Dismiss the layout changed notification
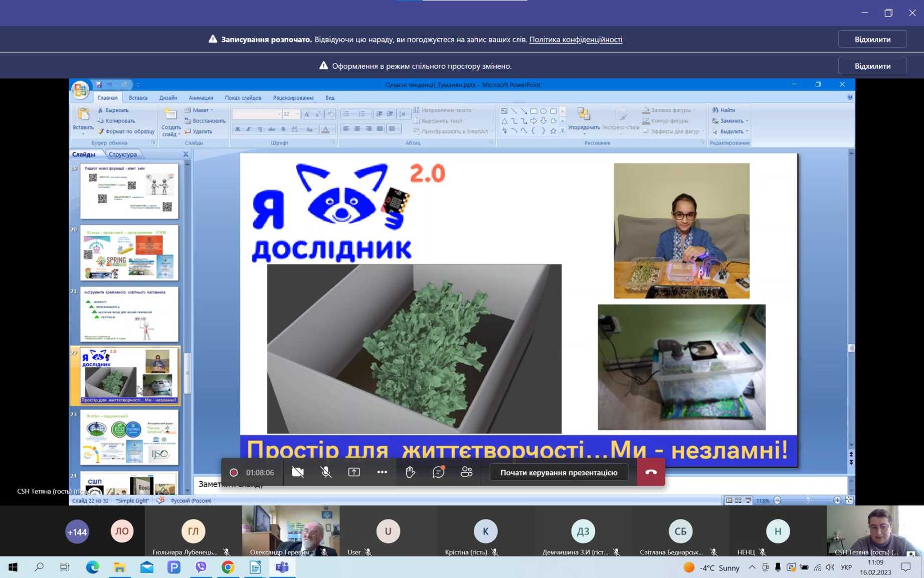Viewport: 924px width, 578px height. pyautogui.click(x=872, y=66)
